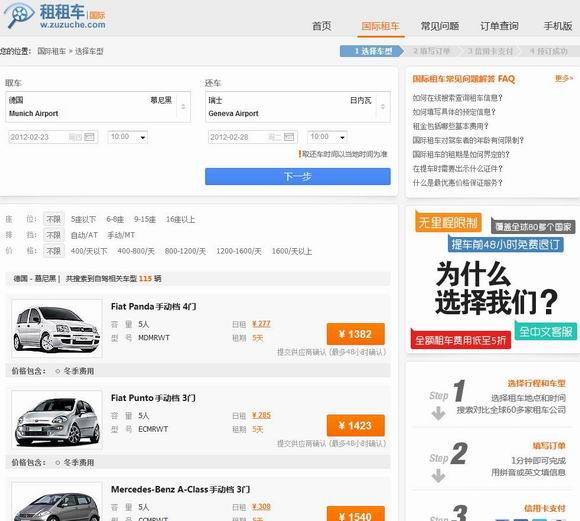Viewport: 580px width, 521px height.
Task: Filter price by 1600/天以上
Action: pos(292,251)
